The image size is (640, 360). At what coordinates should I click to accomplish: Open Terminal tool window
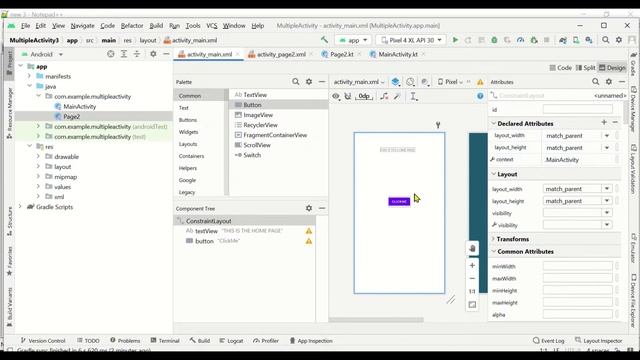(x=165, y=340)
